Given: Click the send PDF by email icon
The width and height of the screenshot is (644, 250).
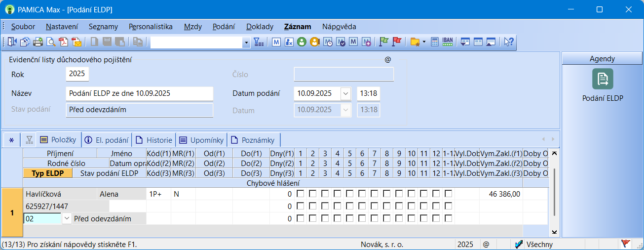Looking at the screenshot, I should pos(76,42).
